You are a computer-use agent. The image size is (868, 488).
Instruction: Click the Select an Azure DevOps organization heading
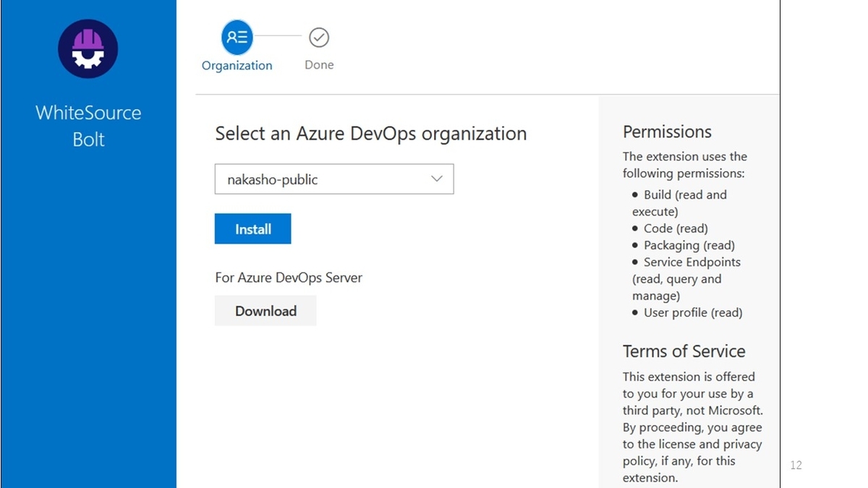pyautogui.click(x=370, y=134)
